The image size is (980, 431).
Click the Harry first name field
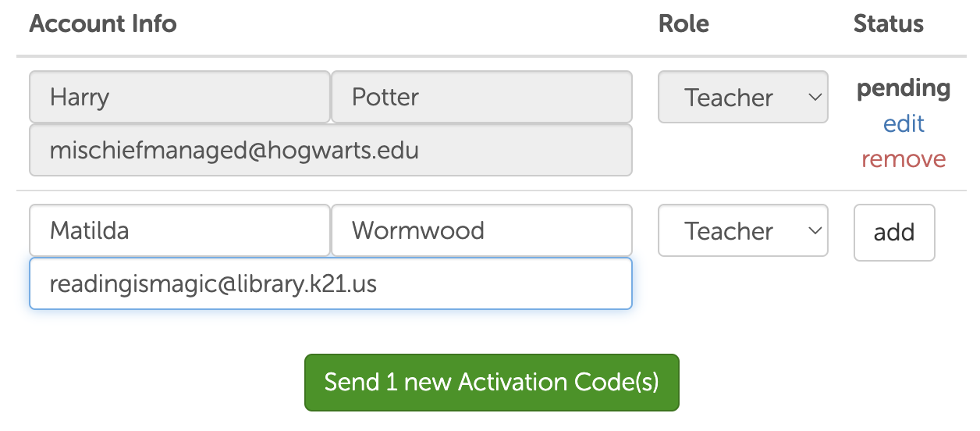179,98
